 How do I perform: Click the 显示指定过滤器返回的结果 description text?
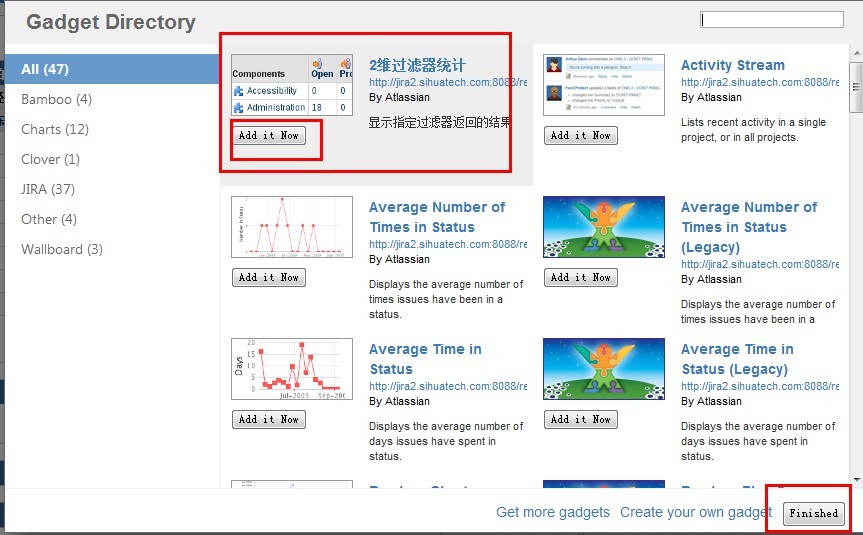(440, 122)
